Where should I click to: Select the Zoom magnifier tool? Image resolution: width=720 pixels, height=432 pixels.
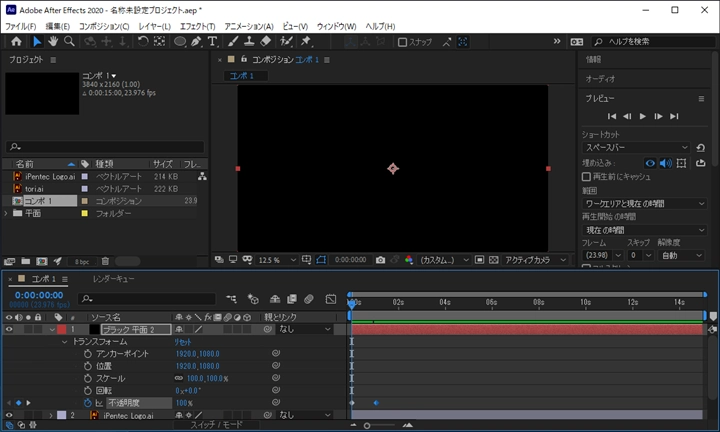69,42
